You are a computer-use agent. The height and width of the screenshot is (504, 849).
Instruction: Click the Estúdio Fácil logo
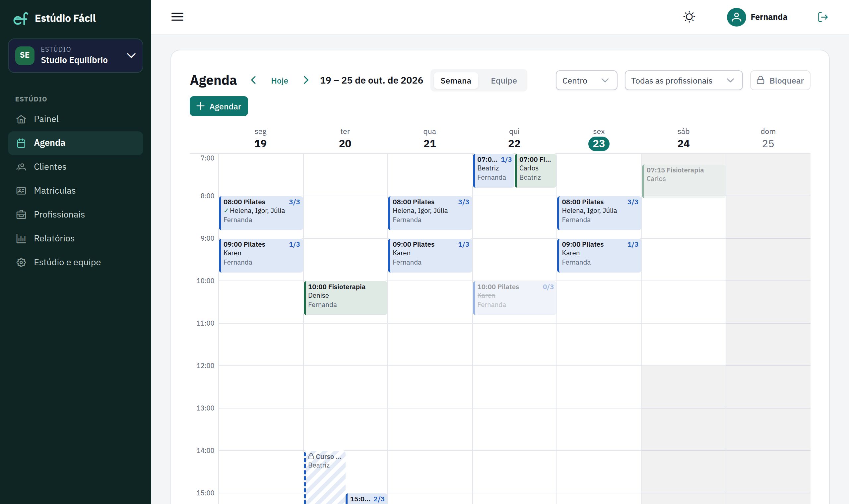(x=55, y=18)
